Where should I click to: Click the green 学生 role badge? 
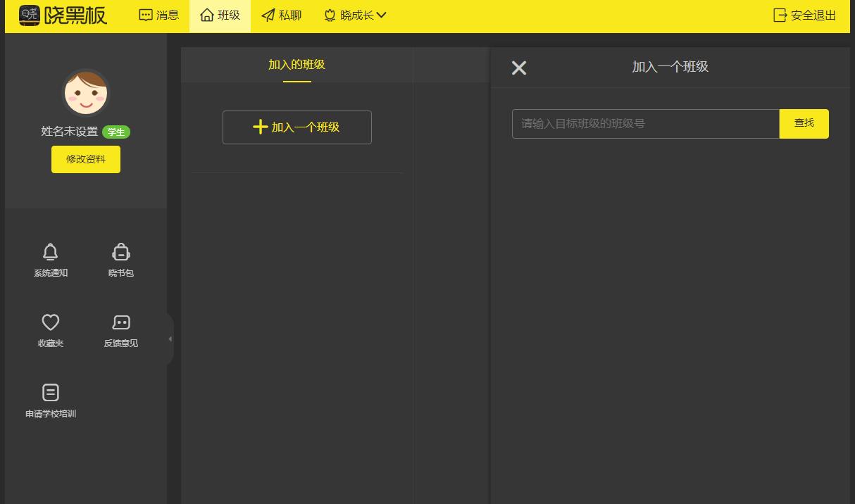pyautogui.click(x=116, y=132)
